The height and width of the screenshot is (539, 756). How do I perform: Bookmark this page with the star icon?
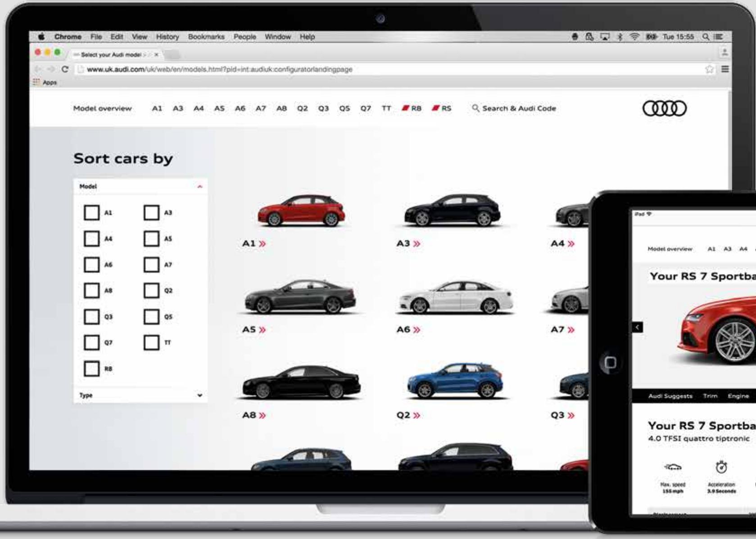pyautogui.click(x=710, y=69)
